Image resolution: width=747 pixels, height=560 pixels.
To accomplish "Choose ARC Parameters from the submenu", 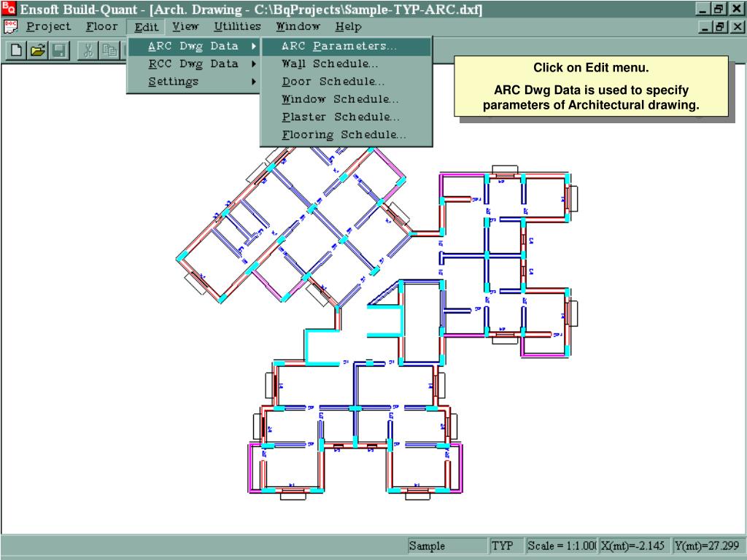I will (x=339, y=47).
